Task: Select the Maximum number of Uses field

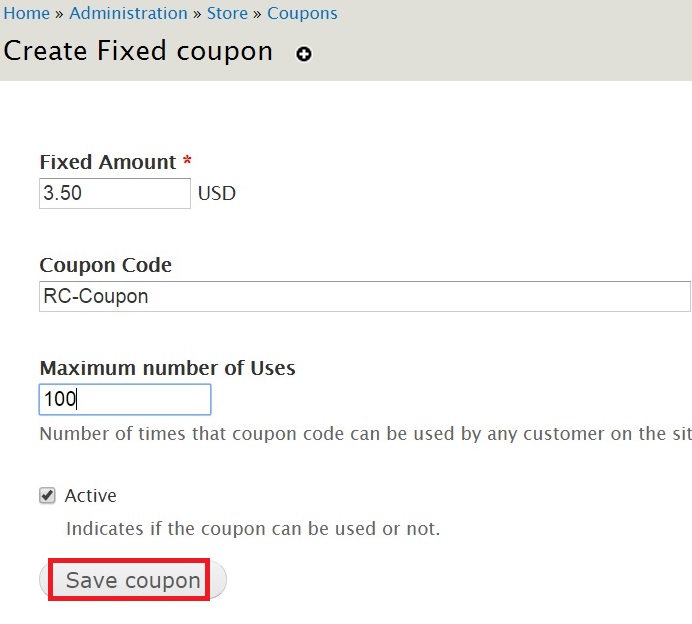Action: click(125, 399)
